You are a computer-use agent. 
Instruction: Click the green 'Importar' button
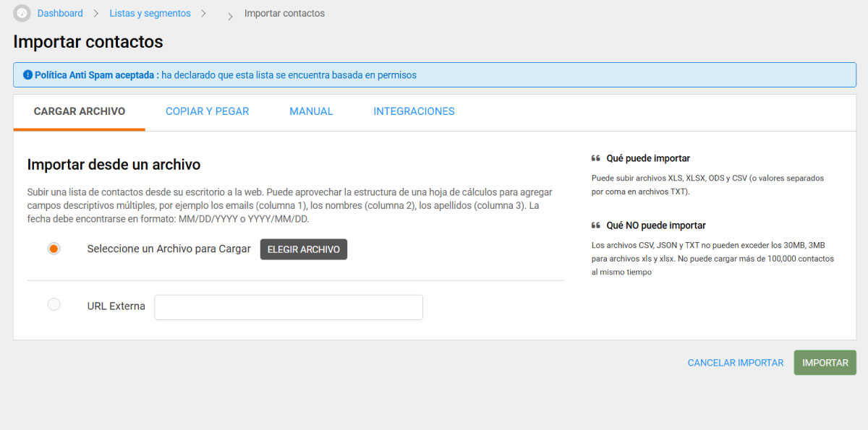tap(825, 363)
